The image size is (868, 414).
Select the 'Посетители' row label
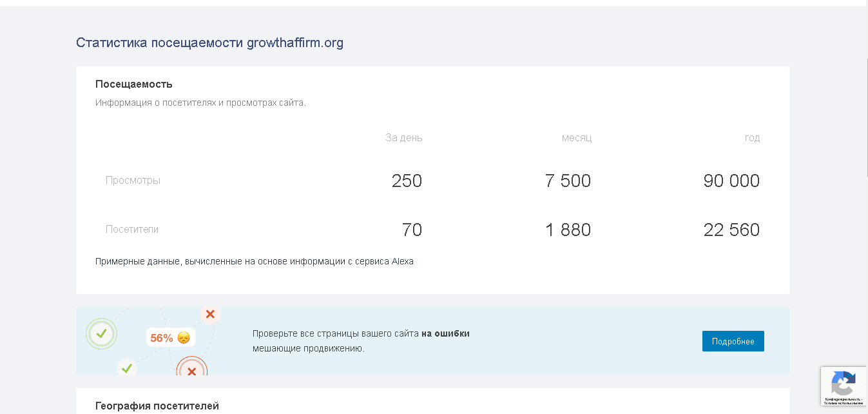(132, 230)
